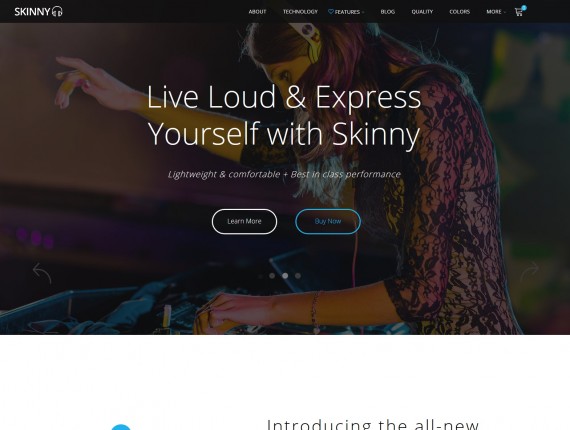Open the Colors menu item

pyautogui.click(x=459, y=12)
